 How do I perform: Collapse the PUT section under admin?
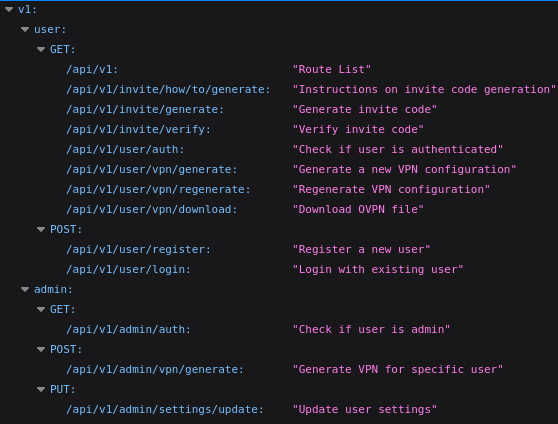(41, 389)
